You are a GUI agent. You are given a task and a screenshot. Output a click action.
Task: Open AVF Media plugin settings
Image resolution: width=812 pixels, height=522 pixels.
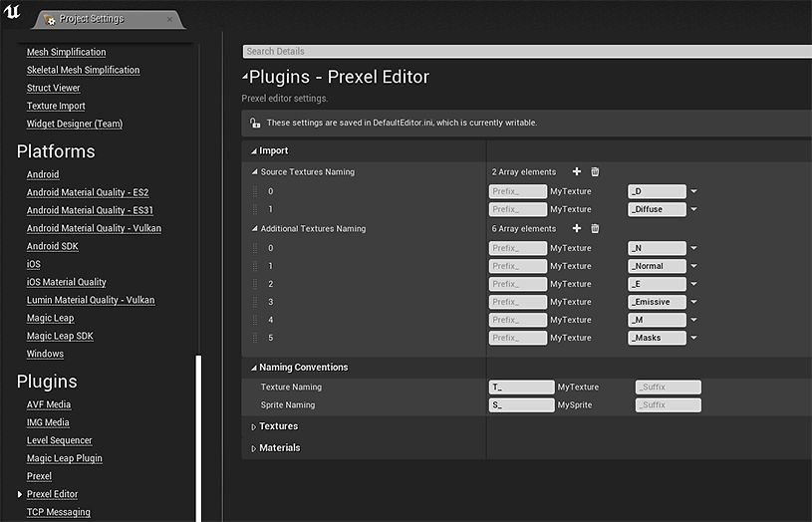click(49, 404)
